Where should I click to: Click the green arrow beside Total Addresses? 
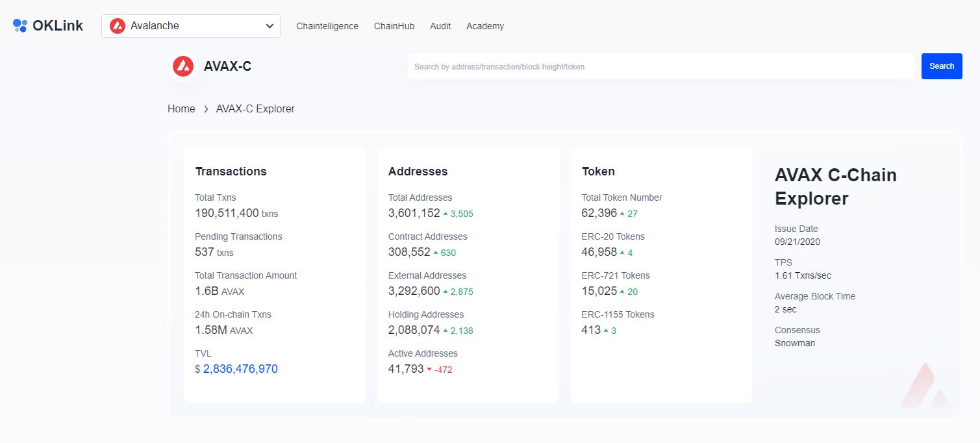446,214
